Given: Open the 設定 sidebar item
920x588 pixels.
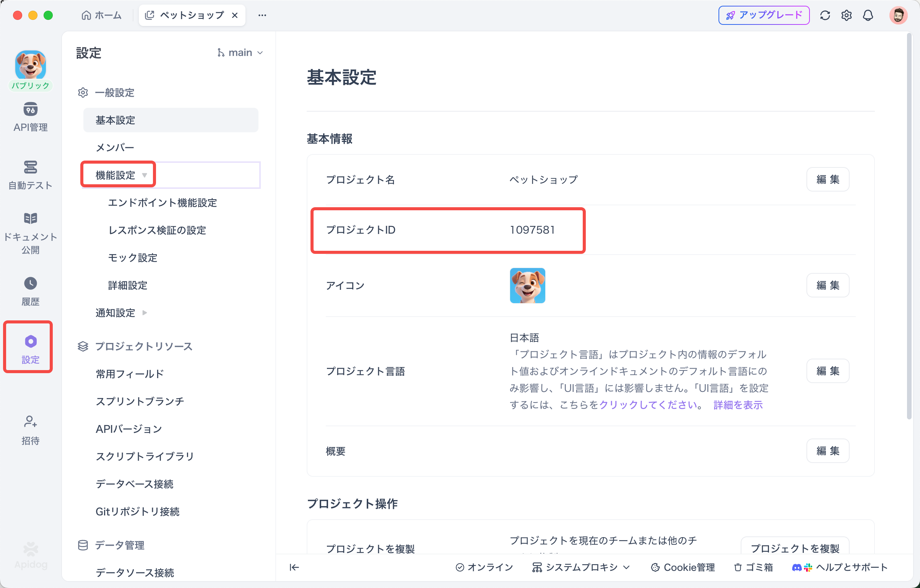Looking at the screenshot, I should click(x=31, y=349).
